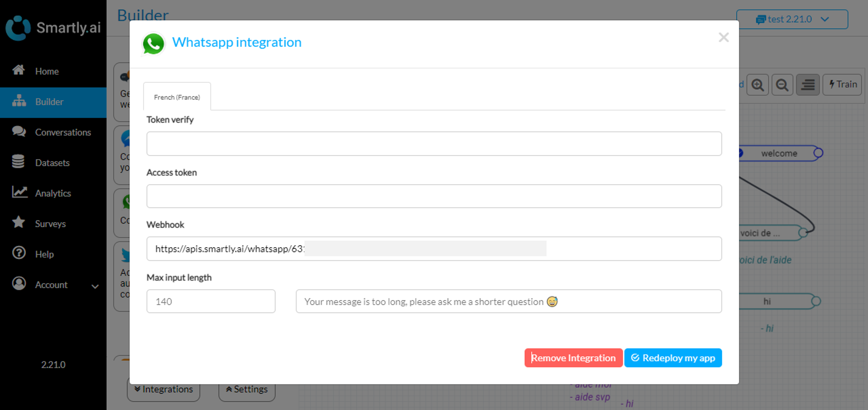
Task: Click the Datasets database icon
Action: point(18,162)
